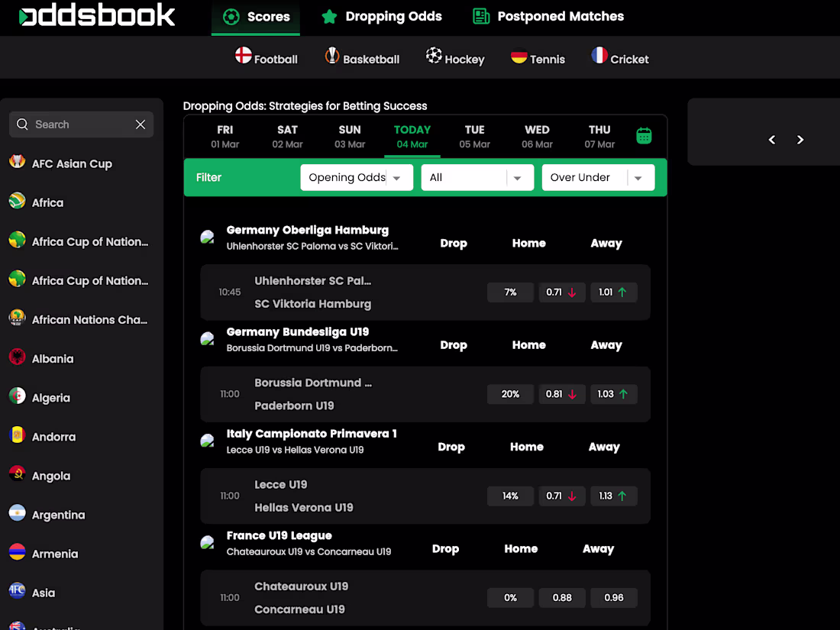Click the Algeria flag icon

[x=17, y=396]
